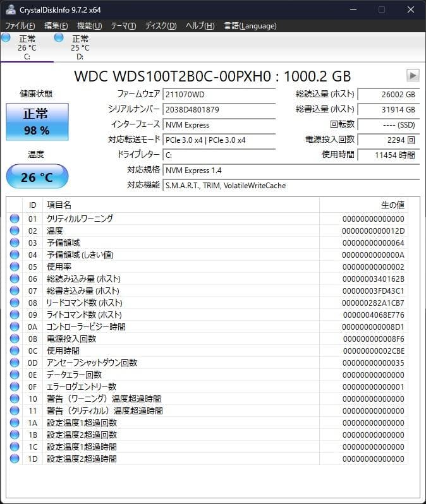Click status icon for 設定温度2超過時間 row
The height and width of the screenshot is (504, 426).
15,459
